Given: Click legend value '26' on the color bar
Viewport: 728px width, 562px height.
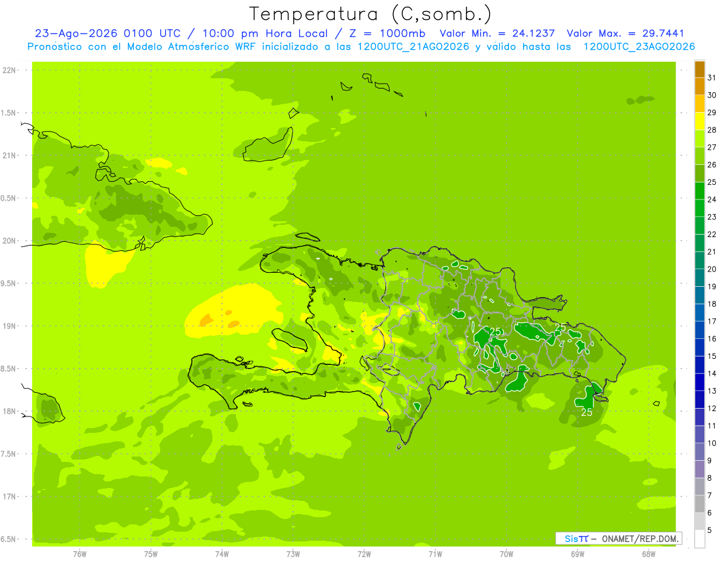Looking at the screenshot, I should tap(712, 164).
